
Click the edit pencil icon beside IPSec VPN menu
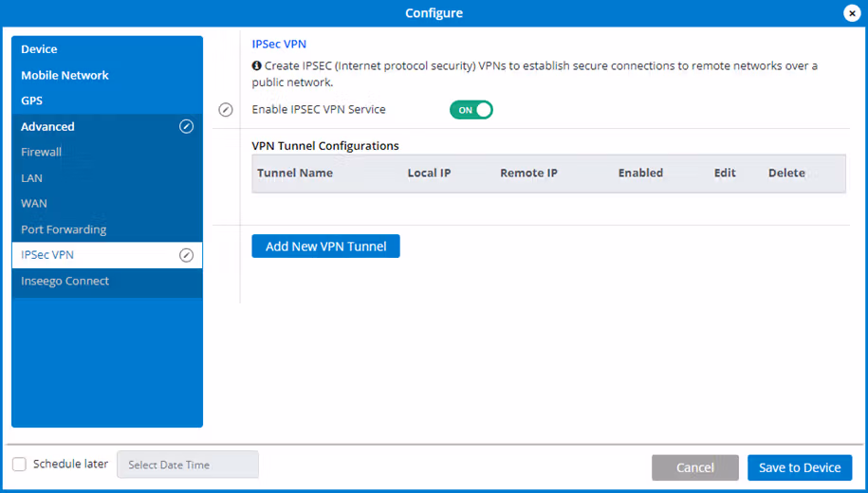(187, 255)
